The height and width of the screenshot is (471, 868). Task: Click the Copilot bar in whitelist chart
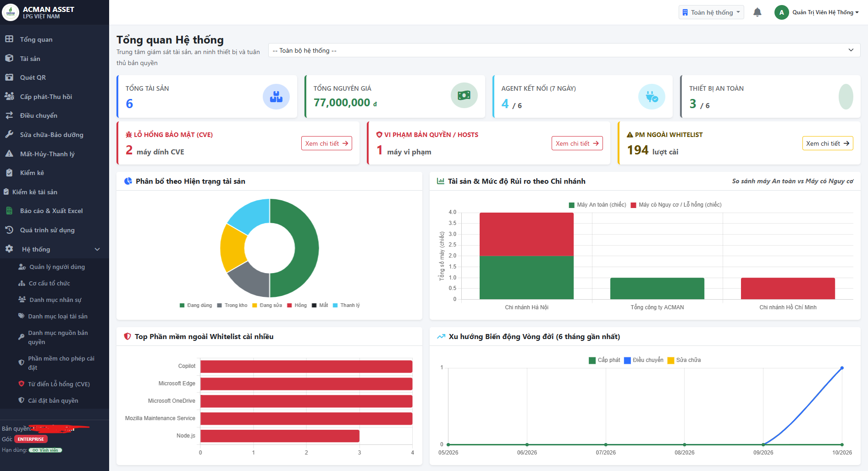pyautogui.click(x=306, y=367)
